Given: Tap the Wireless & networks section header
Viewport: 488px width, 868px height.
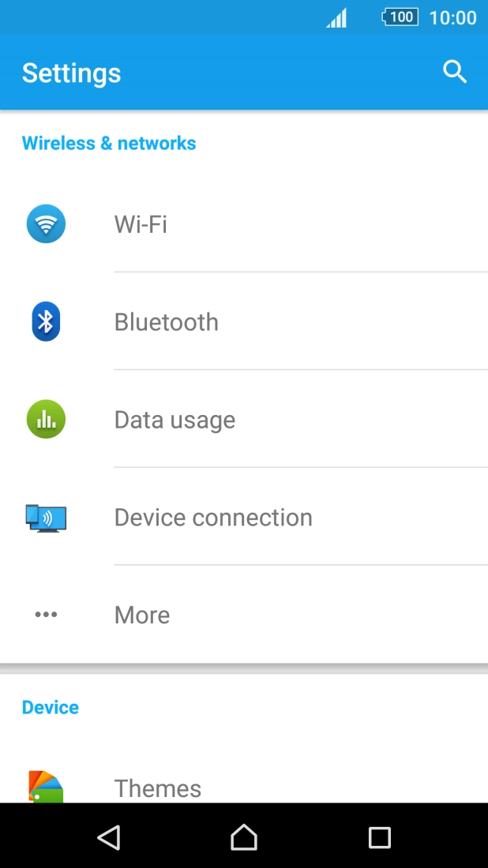Looking at the screenshot, I should (108, 143).
